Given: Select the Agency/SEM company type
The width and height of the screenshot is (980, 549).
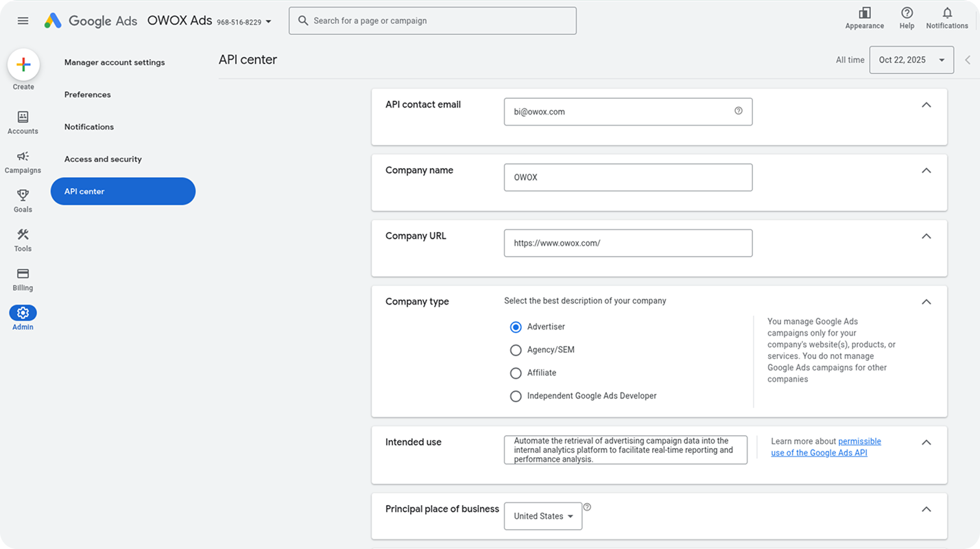Looking at the screenshot, I should [516, 350].
